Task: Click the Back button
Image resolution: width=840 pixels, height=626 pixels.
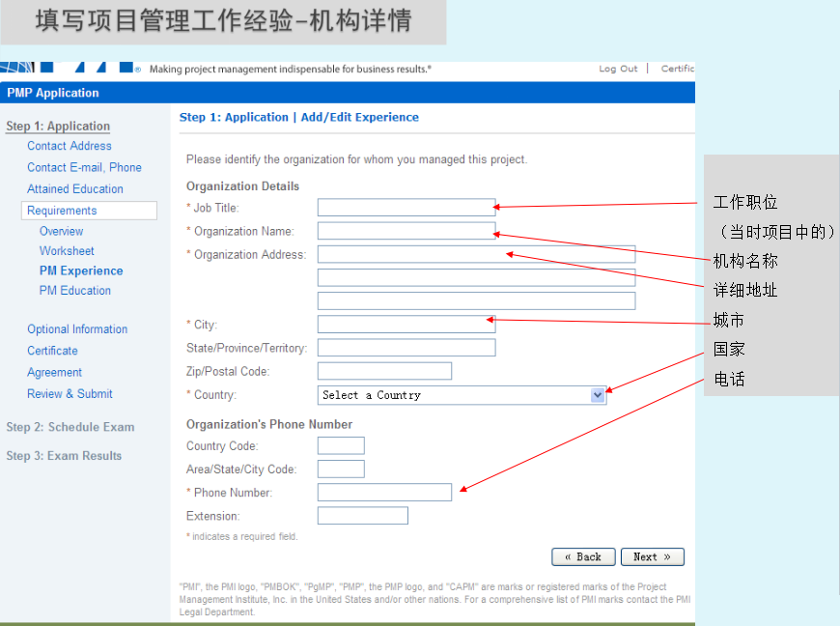Action: pyautogui.click(x=583, y=556)
